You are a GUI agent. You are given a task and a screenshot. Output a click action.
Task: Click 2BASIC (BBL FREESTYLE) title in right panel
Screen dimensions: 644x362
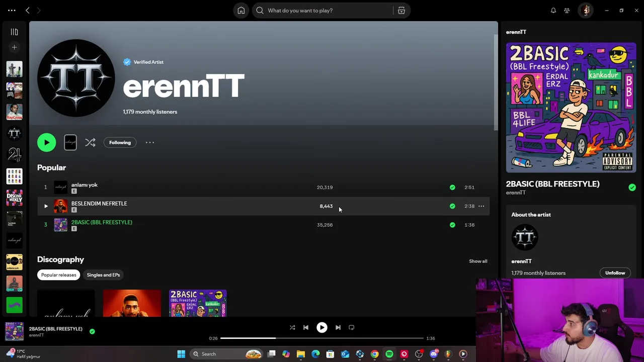tap(552, 184)
